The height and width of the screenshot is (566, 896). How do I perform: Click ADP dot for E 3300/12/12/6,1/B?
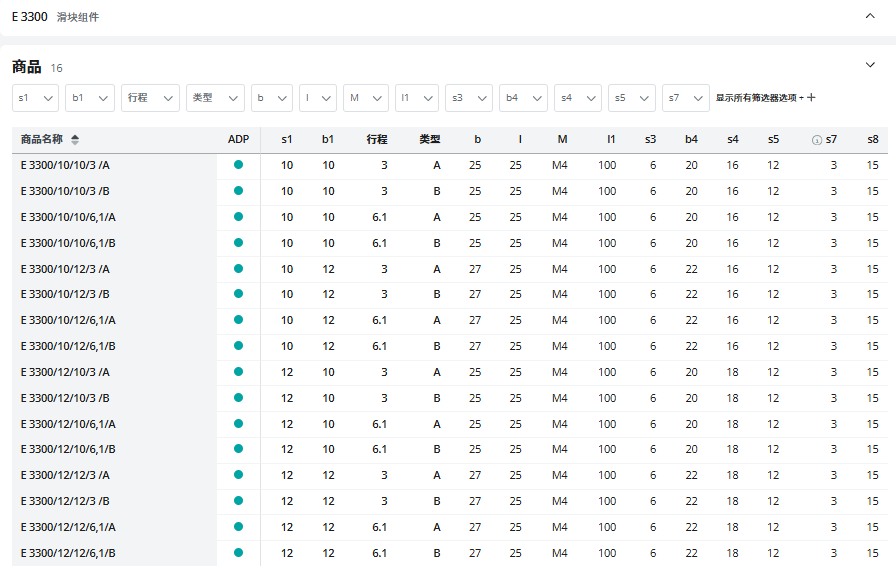(x=238, y=553)
